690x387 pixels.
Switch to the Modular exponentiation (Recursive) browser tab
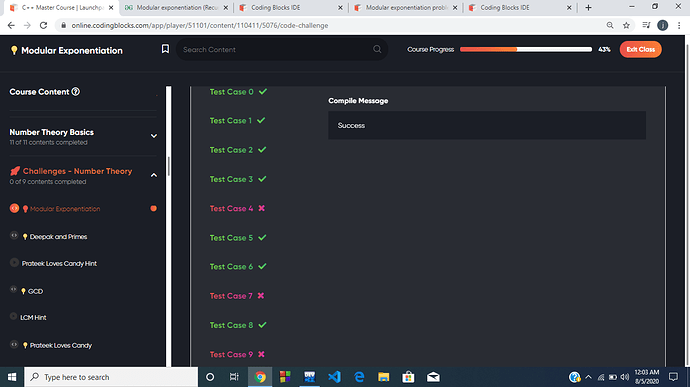(x=176, y=8)
